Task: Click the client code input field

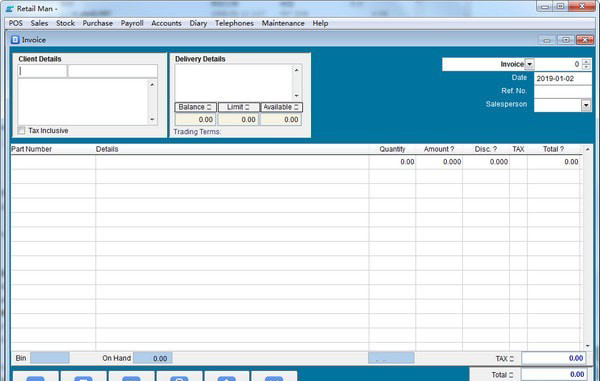Action: click(42, 71)
